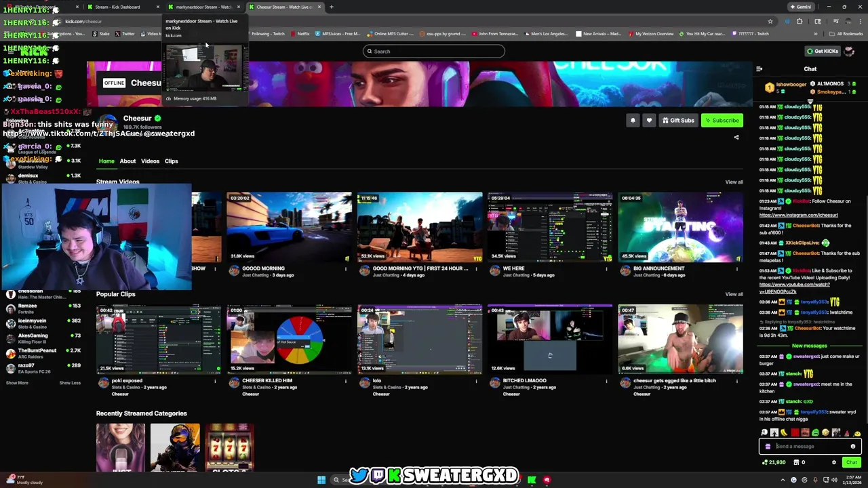868x488 pixels.
Task: Open options for CHEESER KILLED HIM clip
Action: [346, 381]
